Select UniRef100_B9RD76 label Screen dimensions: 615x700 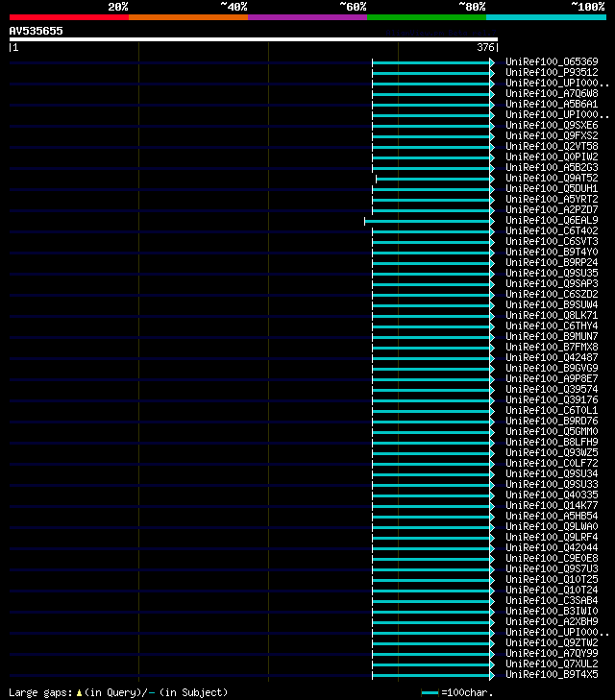tap(552, 421)
